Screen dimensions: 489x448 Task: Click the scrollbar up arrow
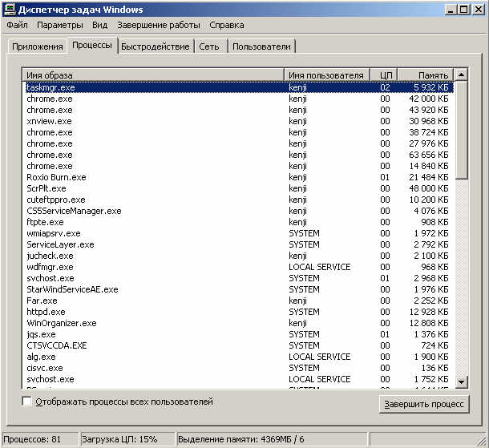(x=461, y=75)
